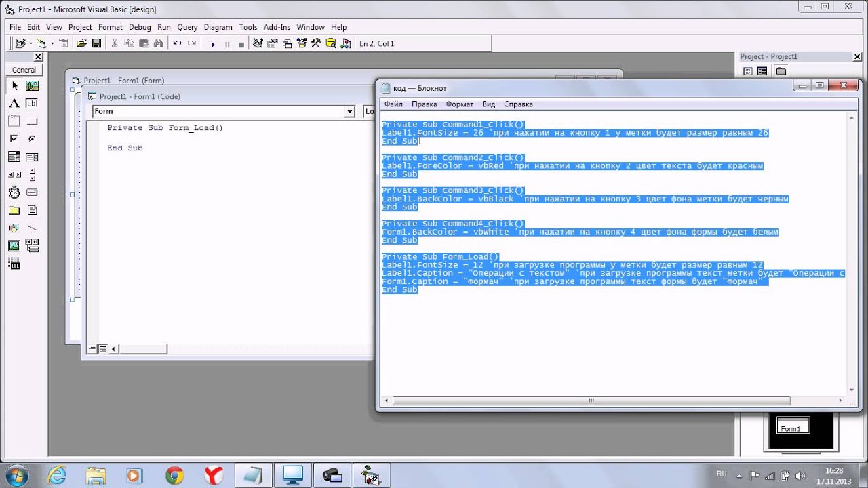Click Notepad horizontal scrollbar thumb
The width and height of the screenshot is (868, 488).
[x=591, y=401]
